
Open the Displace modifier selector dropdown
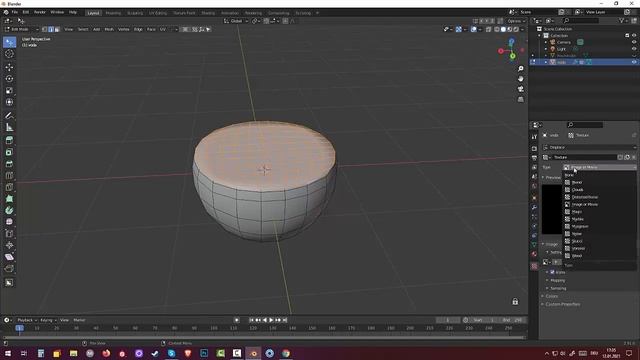589,147
